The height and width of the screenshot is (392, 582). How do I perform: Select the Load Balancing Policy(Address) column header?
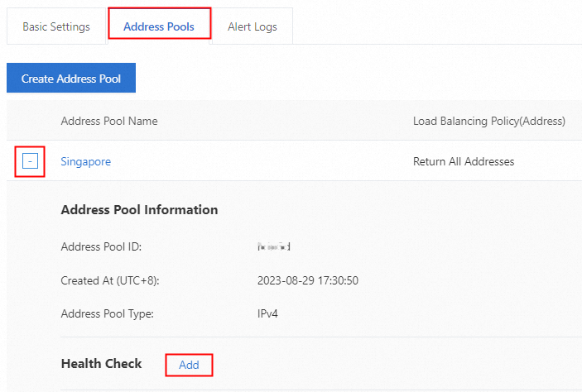click(489, 121)
